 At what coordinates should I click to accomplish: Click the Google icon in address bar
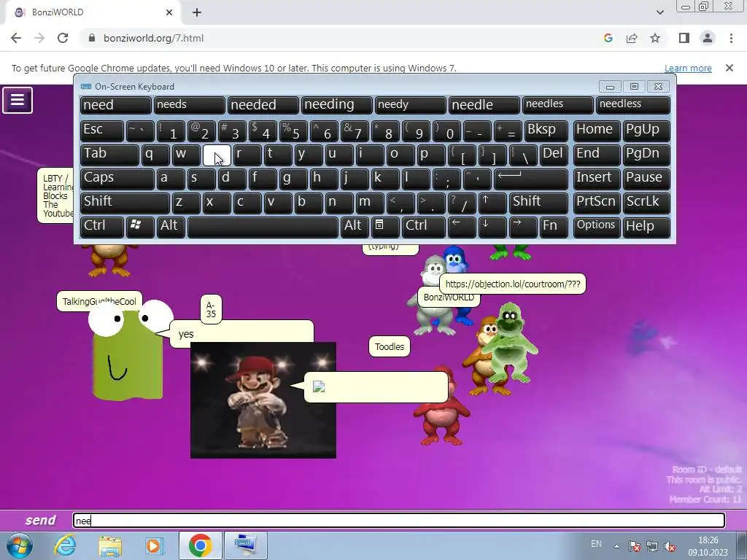(x=608, y=38)
